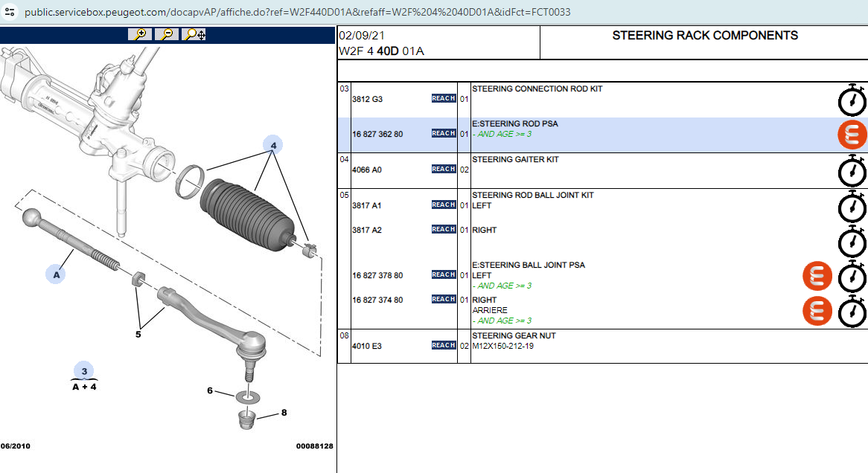Click REACH badge next to 3812 G3
The image size is (868, 473).
click(x=444, y=98)
